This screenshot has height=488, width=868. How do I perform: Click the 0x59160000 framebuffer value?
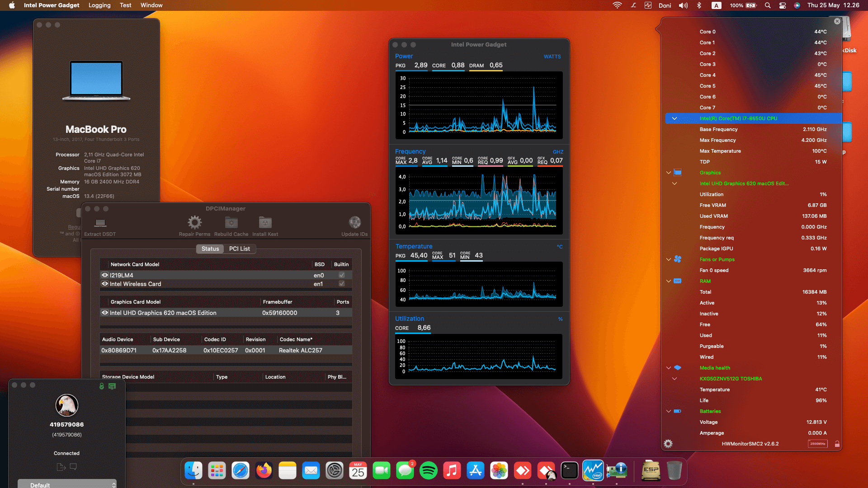click(x=279, y=313)
